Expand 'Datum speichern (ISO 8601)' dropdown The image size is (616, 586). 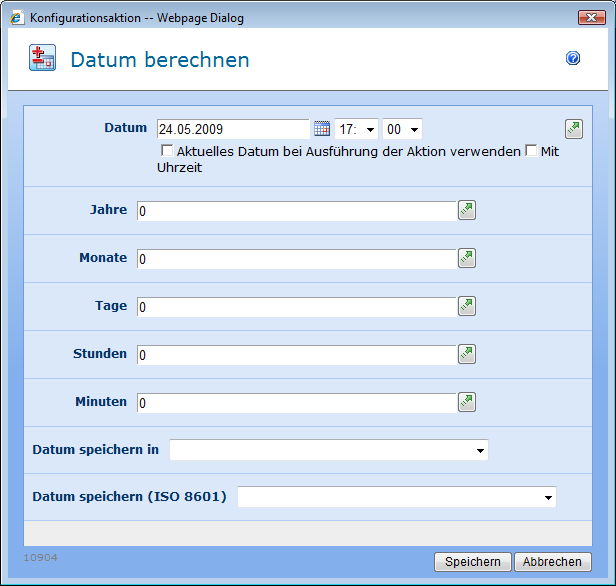(x=396, y=497)
